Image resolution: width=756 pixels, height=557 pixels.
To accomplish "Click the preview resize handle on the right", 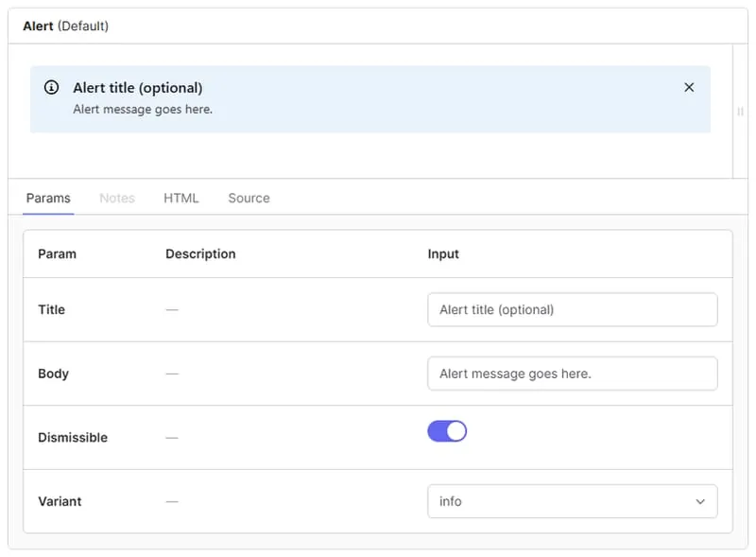I will pos(740,112).
